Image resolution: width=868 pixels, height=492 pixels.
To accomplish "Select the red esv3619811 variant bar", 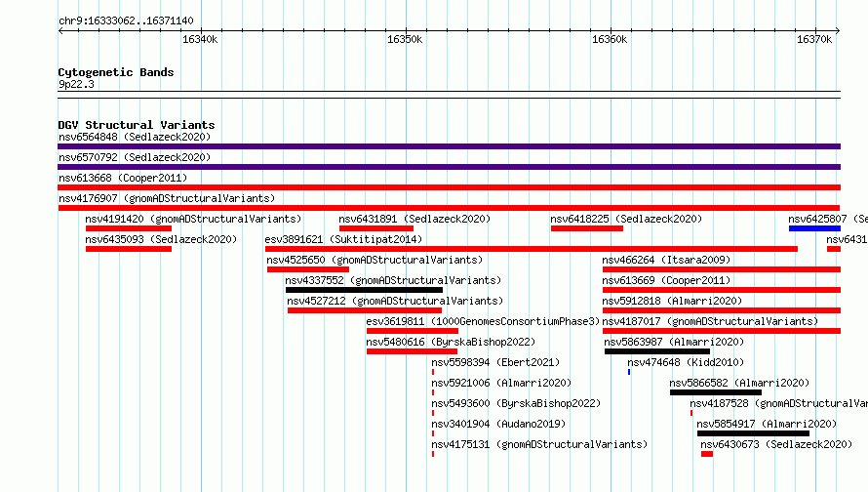I will point(413,331).
